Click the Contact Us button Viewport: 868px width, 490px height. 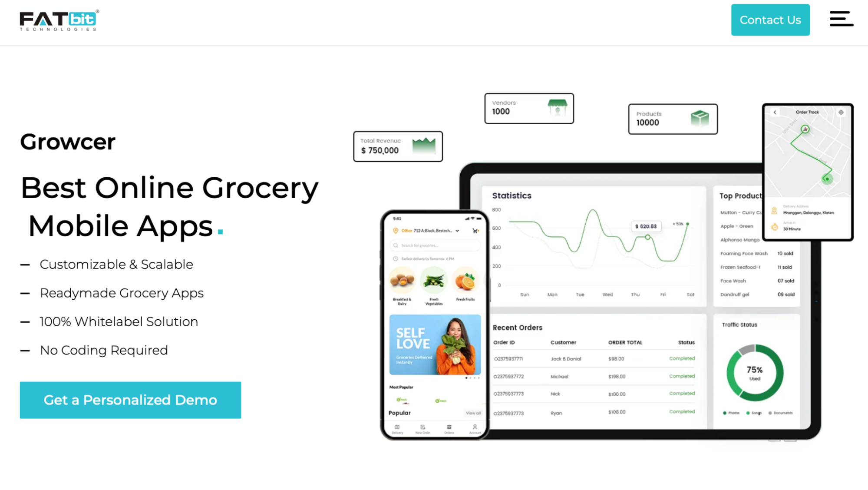click(x=769, y=20)
